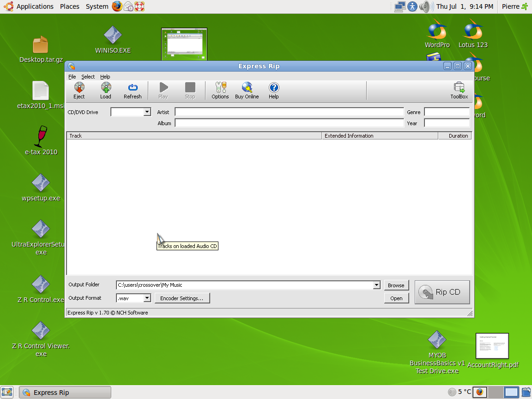Open the Output Format .wav dropdown
Image resolution: width=532 pixels, height=399 pixels.
[x=147, y=298]
